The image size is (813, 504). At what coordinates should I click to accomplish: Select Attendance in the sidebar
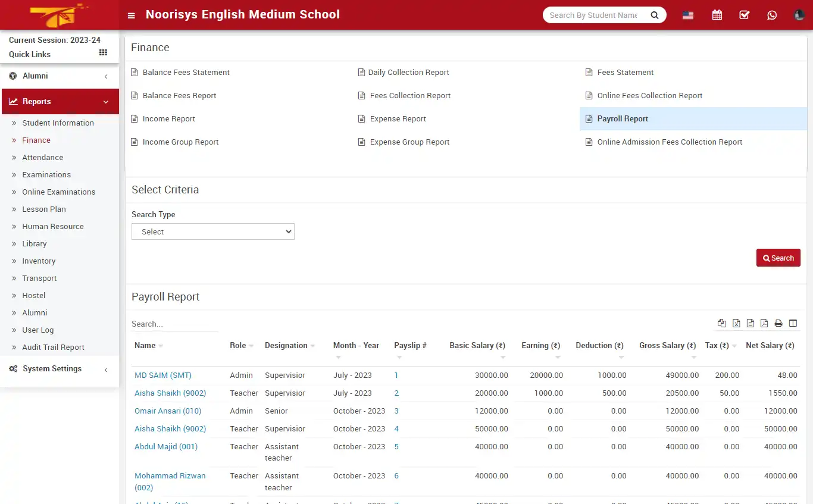click(x=42, y=157)
